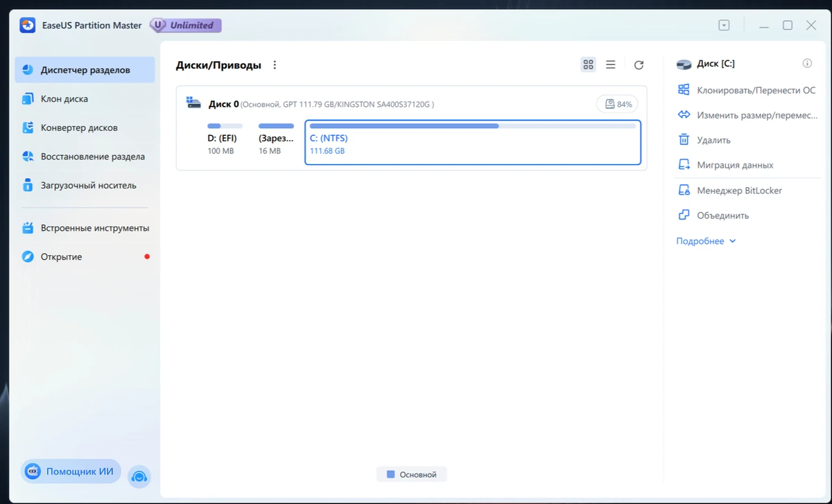
Task: Open Диспетчер разделов in sidebar
Action: tap(85, 70)
